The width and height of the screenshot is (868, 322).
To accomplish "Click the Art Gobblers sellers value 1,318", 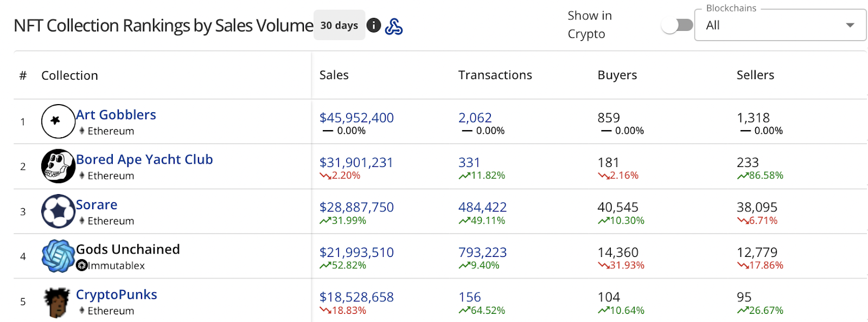I will click(x=754, y=118).
